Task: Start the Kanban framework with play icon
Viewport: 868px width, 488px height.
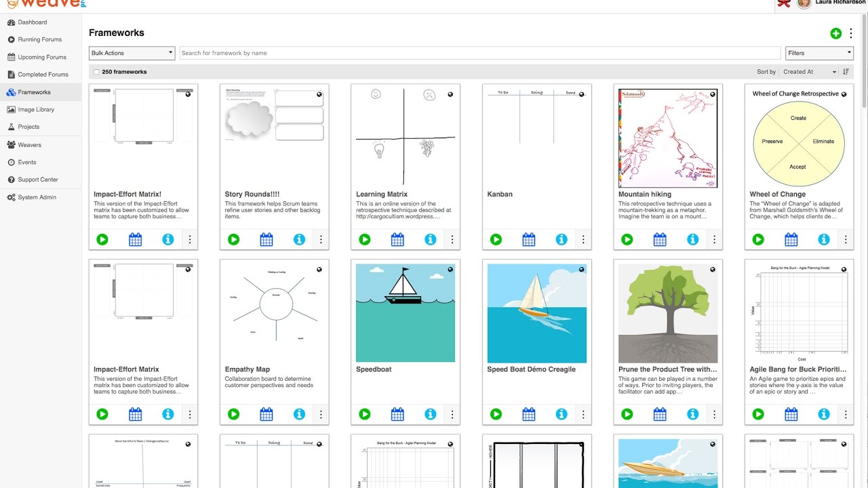Action: point(496,239)
